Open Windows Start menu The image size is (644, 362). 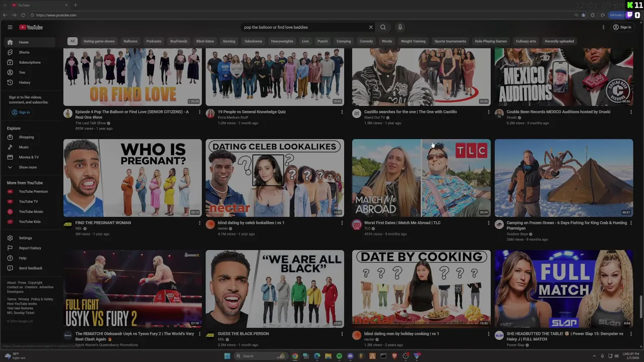coord(227,356)
